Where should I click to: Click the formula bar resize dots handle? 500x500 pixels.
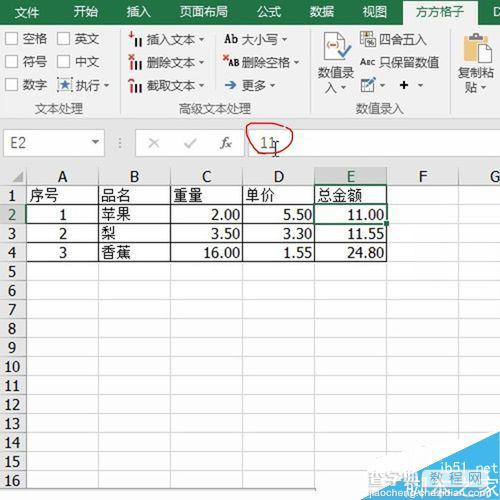coord(120,143)
